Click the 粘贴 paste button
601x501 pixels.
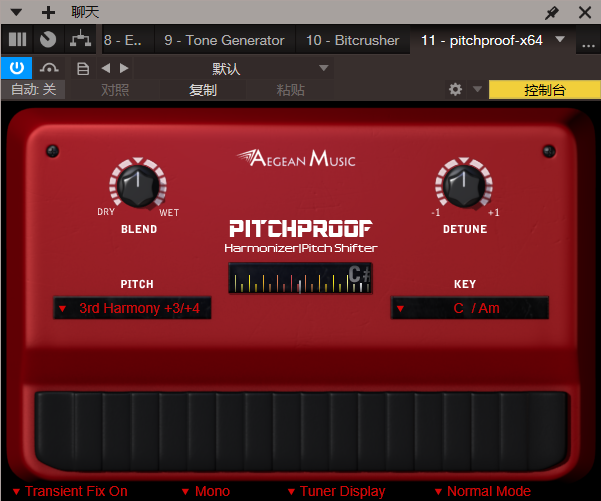pos(291,90)
